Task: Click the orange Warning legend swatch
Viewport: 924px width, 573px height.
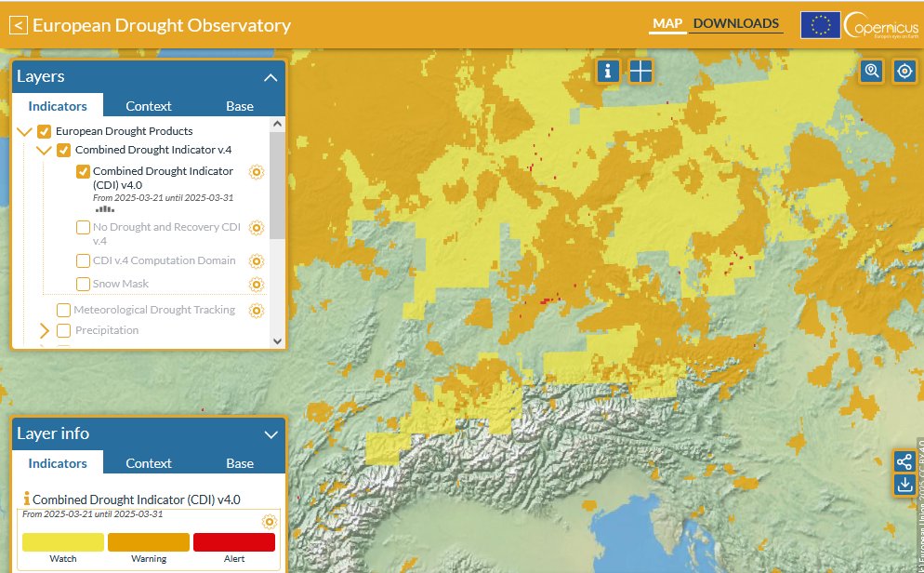Action: [149, 542]
